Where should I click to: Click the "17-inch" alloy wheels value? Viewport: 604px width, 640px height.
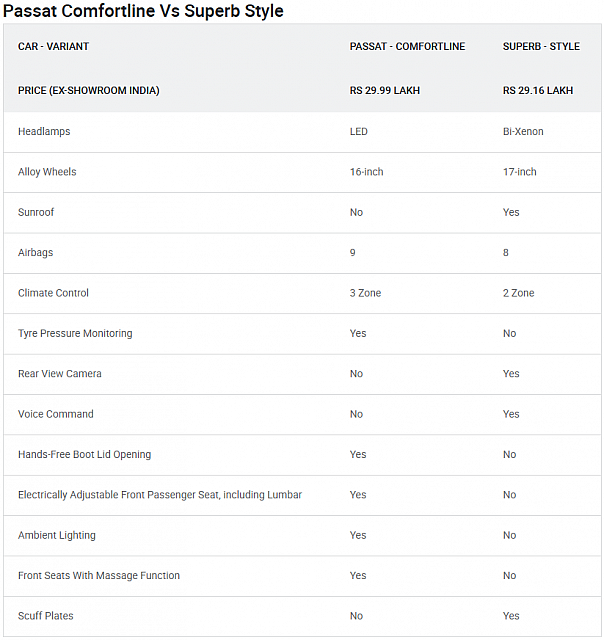click(x=520, y=172)
